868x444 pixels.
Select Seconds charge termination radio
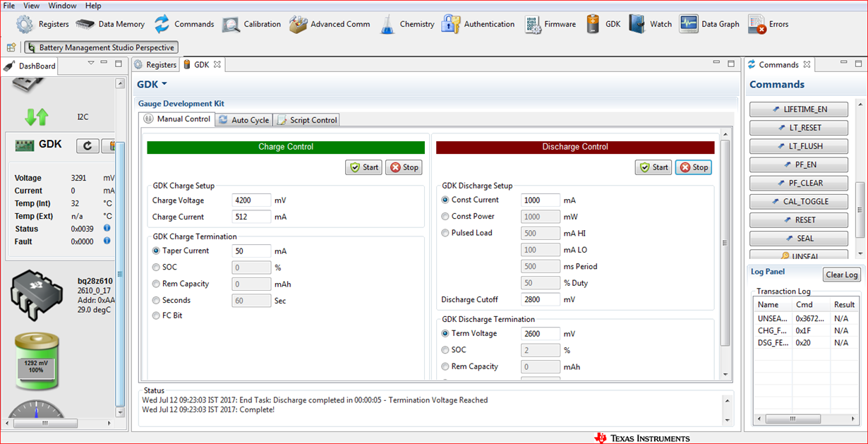click(157, 300)
